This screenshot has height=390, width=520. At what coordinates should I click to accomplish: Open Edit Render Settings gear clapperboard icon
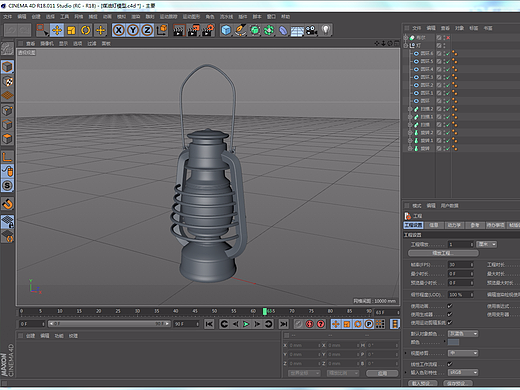pos(208,30)
